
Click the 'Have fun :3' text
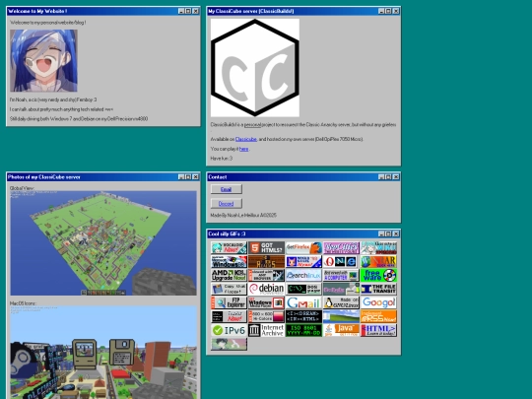(222, 159)
